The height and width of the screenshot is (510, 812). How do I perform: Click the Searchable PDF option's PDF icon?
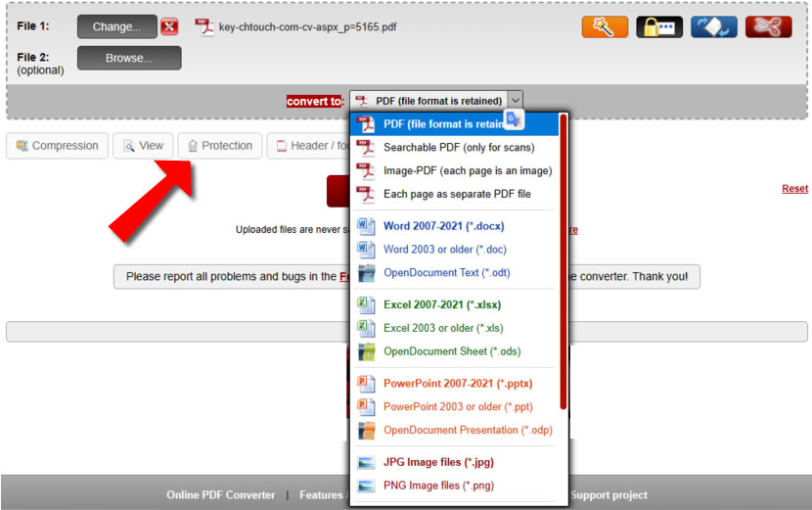tap(366, 148)
